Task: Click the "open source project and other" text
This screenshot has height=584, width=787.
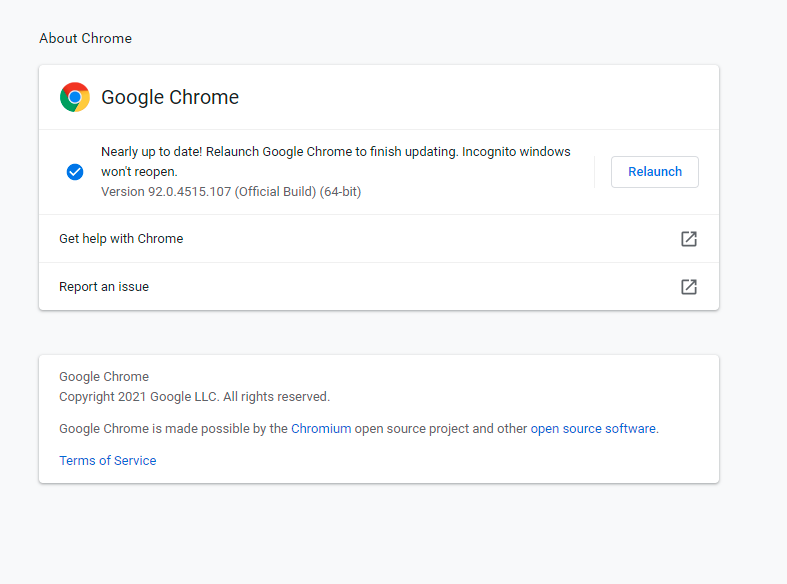Action: [x=441, y=428]
